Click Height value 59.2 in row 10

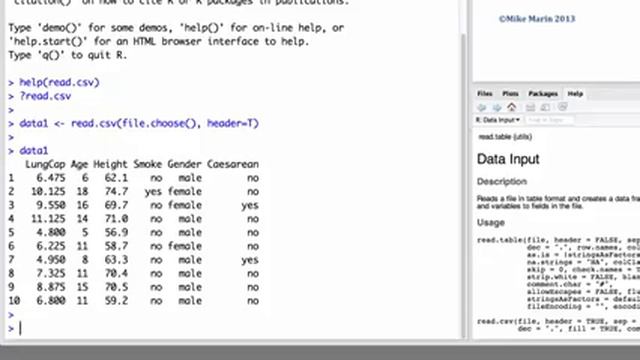116,301
